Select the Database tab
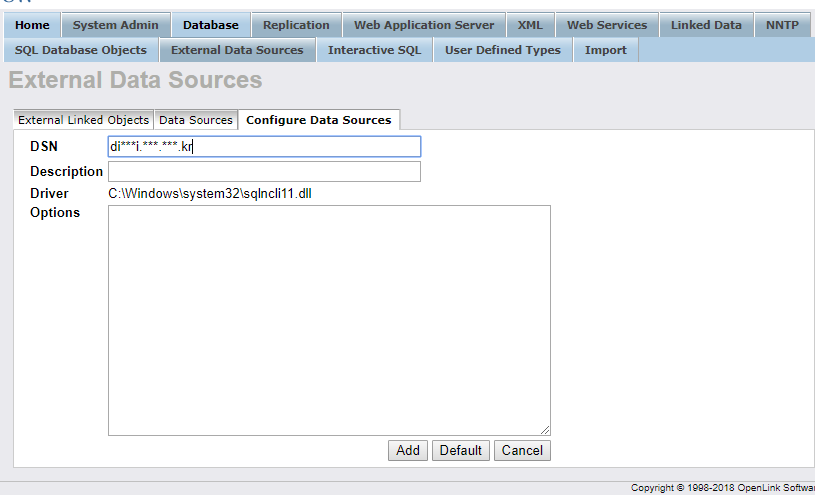 coord(210,25)
